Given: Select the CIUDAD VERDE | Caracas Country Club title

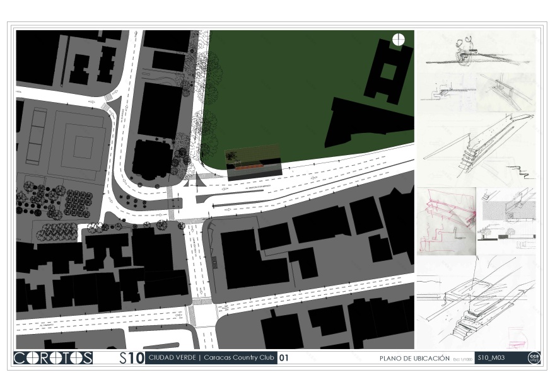Looking at the screenshot, I should click(211, 358).
